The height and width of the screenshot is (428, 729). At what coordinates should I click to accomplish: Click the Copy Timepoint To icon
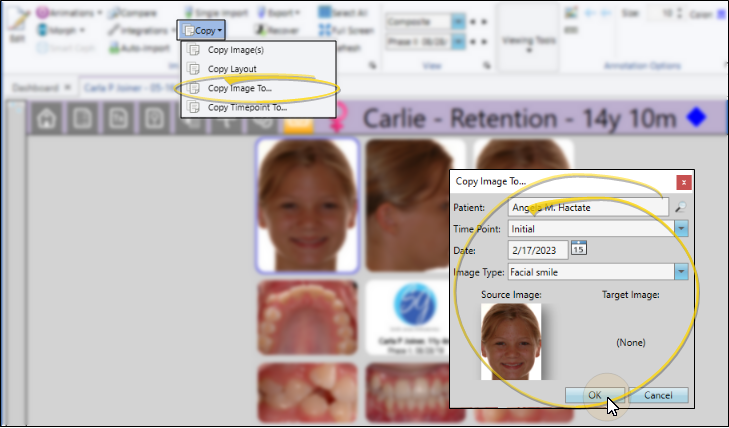pyautogui.click(x=193, y=107)
